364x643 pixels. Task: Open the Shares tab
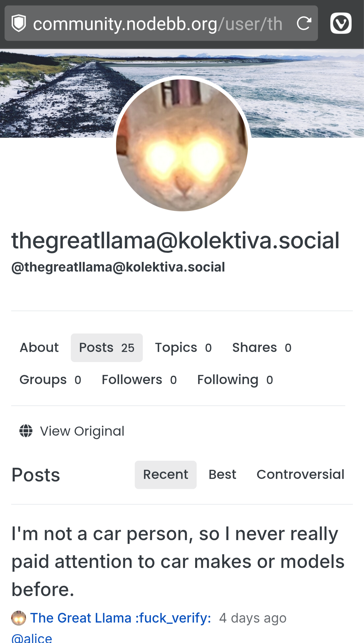(x=262, y=348)
